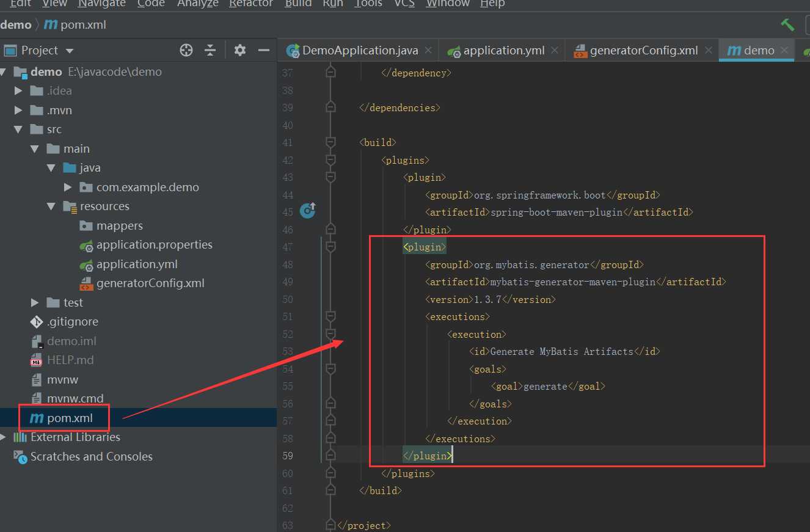The height and width of the screenshot is (532, 810).
Task: Hide the Project panel with minus icon
Action: point(264,50)
